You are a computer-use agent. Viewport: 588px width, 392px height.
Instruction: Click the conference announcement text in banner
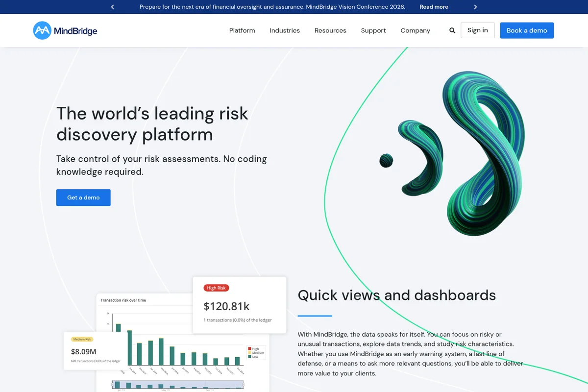[x=272, y=7]
